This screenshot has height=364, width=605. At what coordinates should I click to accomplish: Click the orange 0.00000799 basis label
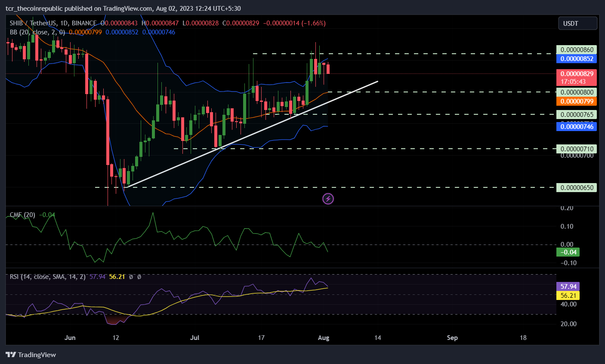coord(577,101)
